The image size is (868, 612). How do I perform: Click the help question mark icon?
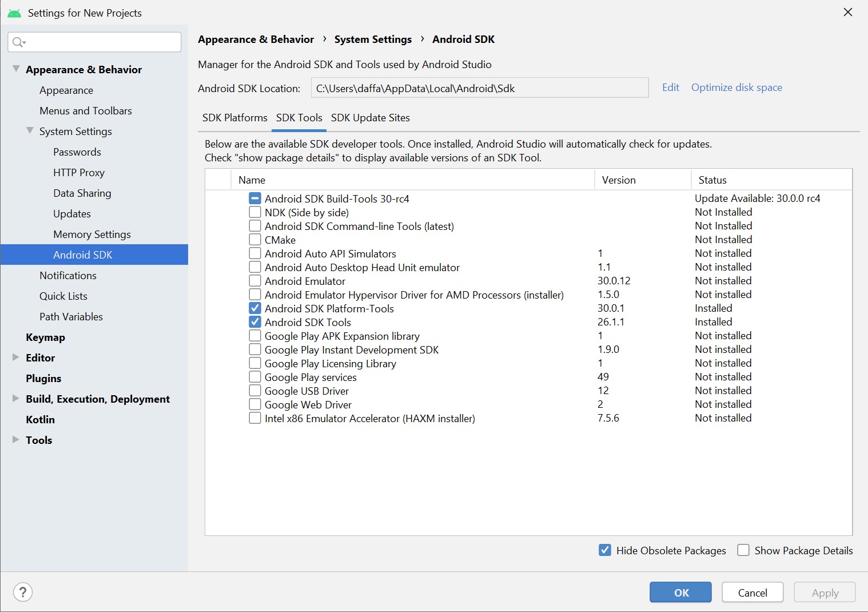click(x=23, y=592)
